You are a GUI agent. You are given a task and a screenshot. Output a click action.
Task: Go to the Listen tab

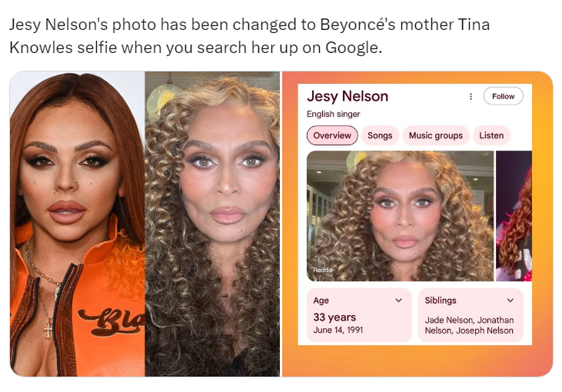[491, 135]
